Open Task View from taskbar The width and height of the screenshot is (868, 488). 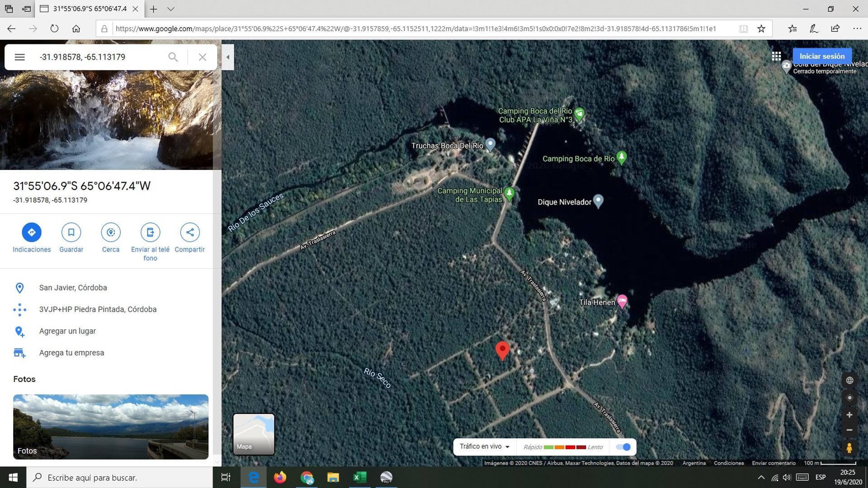[226, 477]
